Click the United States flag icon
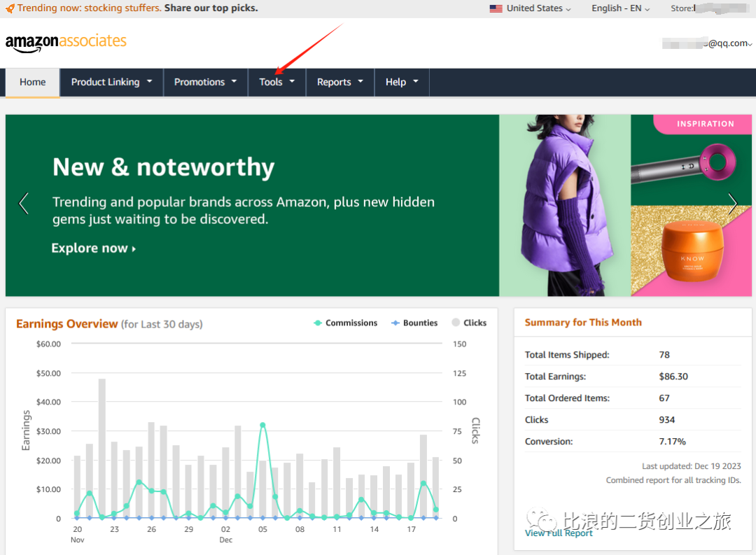Screen dimensions: 756x555 click(496, 8)
